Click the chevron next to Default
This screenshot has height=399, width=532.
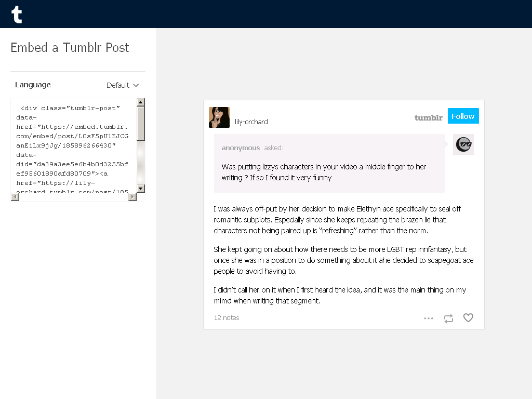136,86
